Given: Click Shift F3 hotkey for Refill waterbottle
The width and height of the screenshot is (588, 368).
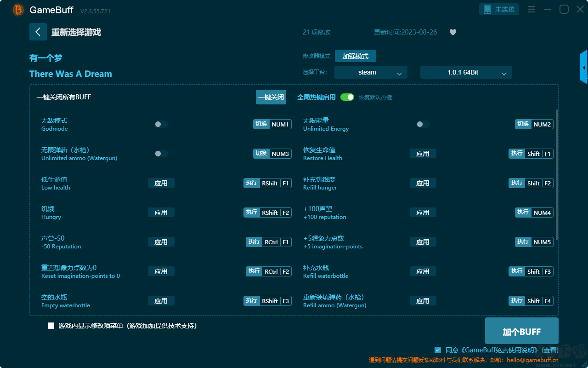Looking at the screenshot, I should click(x=531, y=271).
